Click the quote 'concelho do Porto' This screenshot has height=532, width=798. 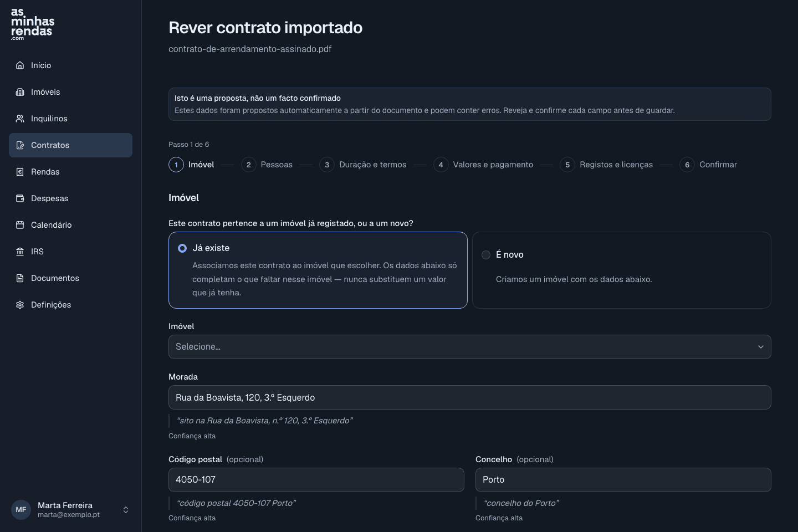[x=521, y=503]
